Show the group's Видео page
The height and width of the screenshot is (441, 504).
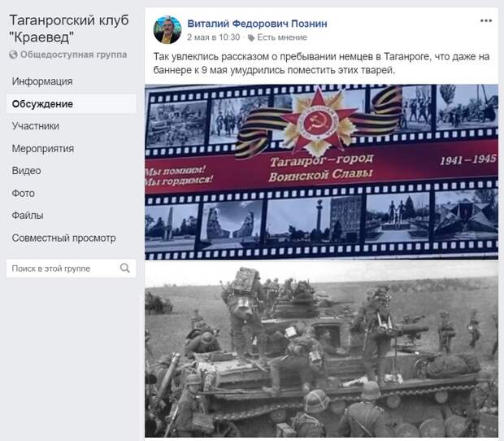click(x=26, y=171)
